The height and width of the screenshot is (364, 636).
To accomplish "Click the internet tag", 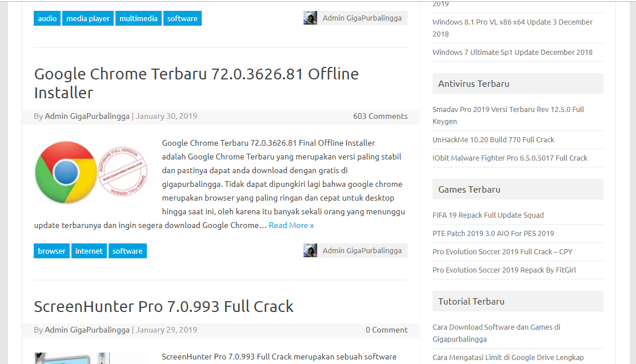I will 89,251.
